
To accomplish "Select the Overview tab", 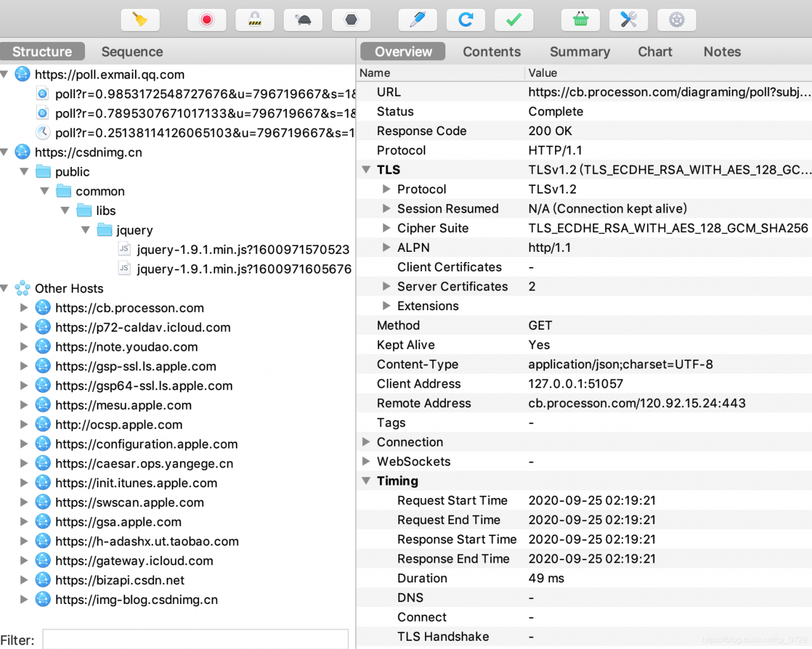I will [403, 51].
